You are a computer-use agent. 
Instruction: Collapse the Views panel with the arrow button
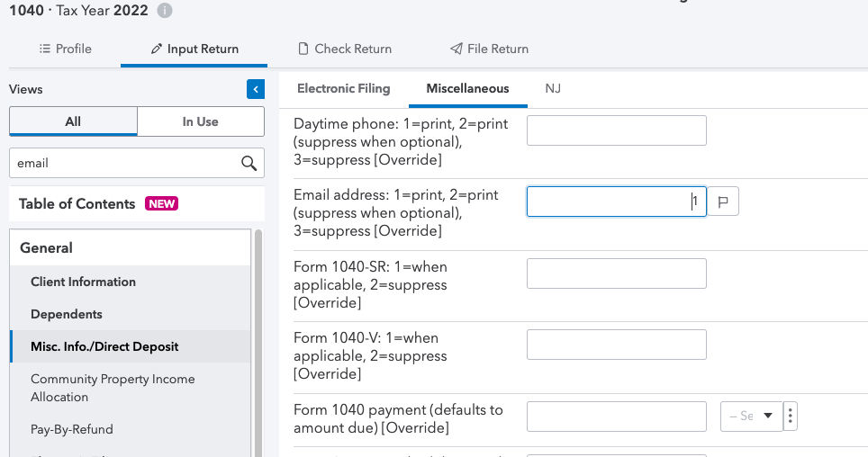point(256,89)
